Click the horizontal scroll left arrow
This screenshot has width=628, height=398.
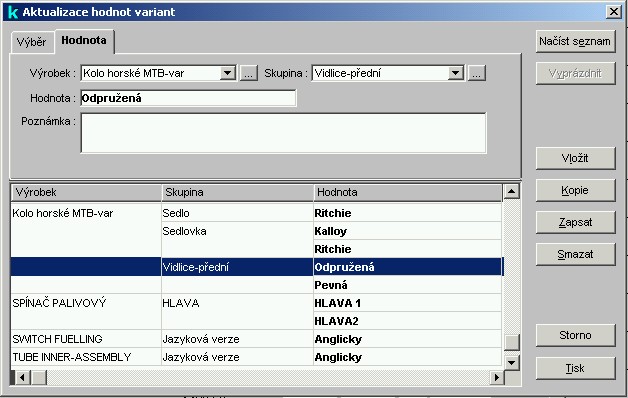[x=22, y=377]
